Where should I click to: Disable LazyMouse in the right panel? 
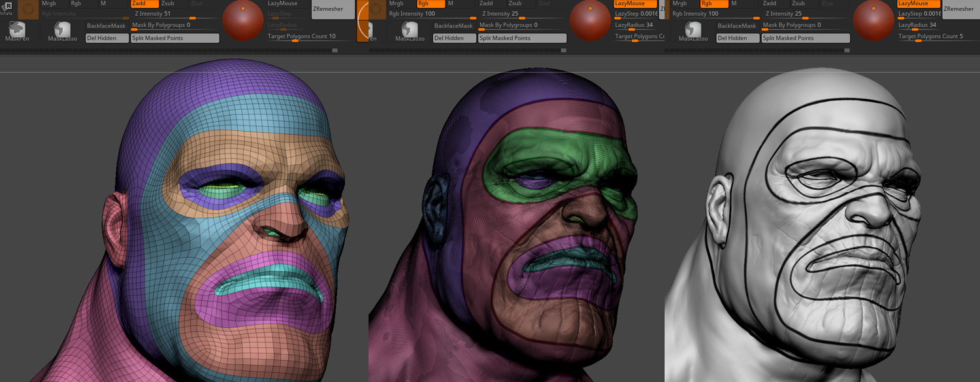[x=919, y=3]
